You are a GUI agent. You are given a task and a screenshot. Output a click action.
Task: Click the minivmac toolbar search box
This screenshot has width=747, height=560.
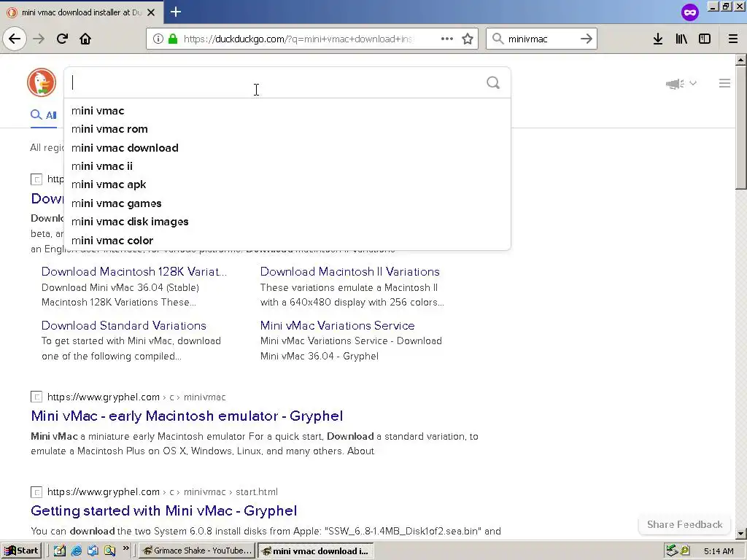[541, 39]
